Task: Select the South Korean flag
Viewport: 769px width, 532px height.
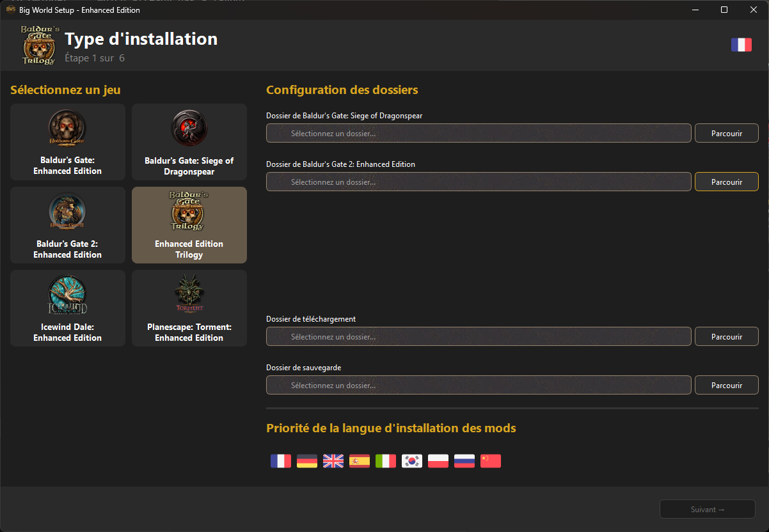Action: (x=412, y=461)
